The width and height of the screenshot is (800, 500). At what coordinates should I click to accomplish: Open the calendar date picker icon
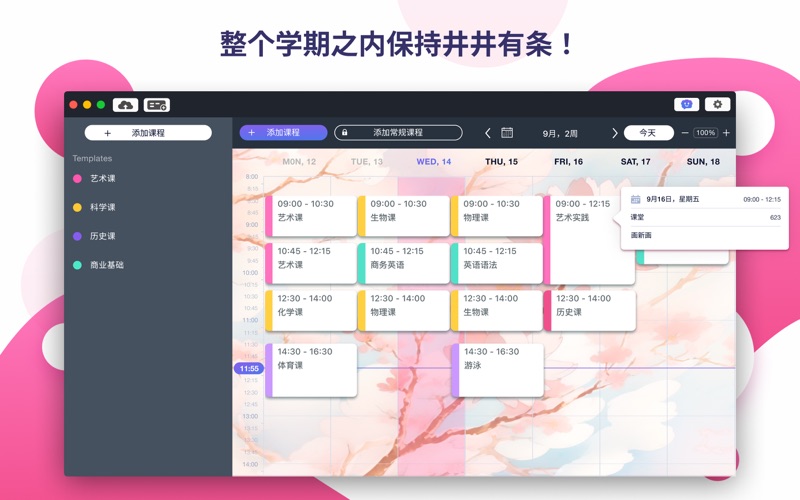(x=507, y=133)
